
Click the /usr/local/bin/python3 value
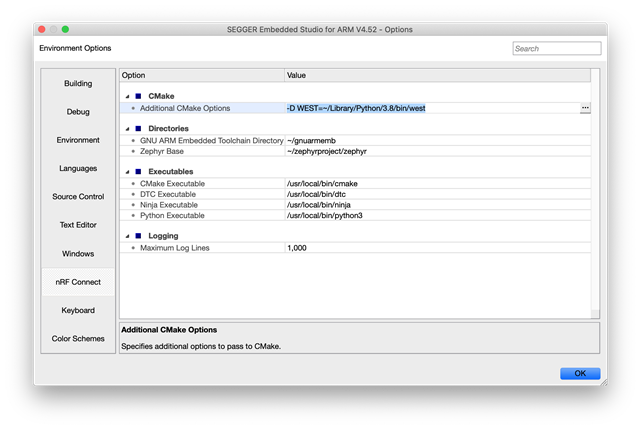tap(324, 216)
